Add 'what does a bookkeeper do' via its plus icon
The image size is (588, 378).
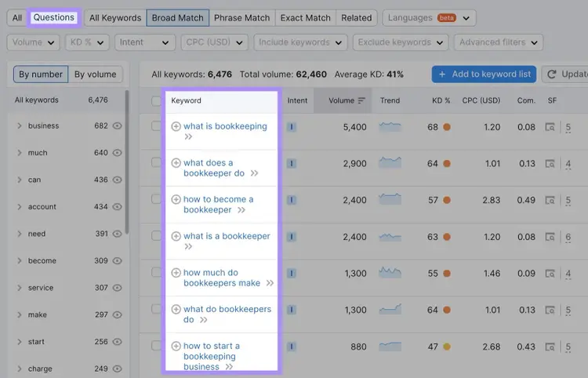tap(176, 163)
